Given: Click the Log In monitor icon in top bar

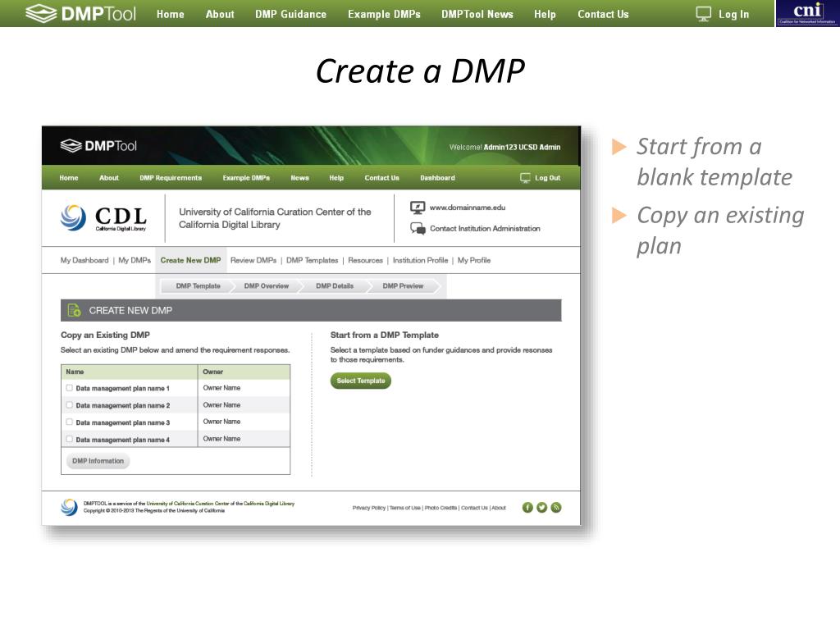Looking at the screenshot, I should [703, 14].
